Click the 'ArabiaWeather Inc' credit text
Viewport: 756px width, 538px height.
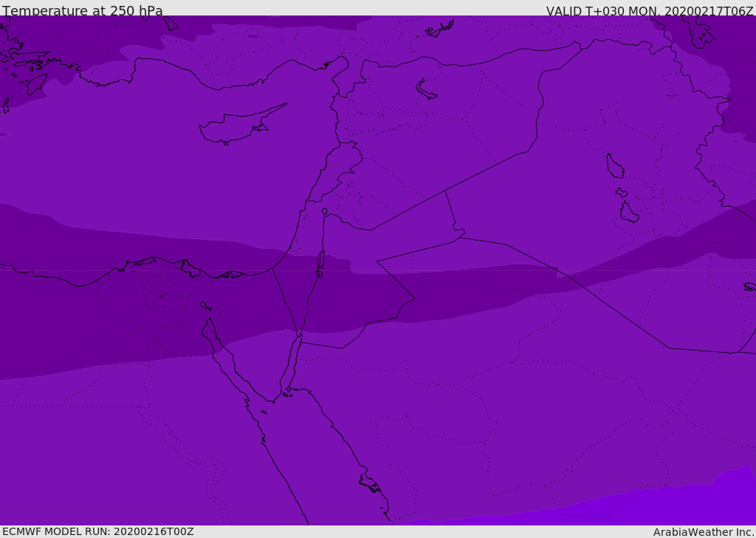click(x=704, y=532)
